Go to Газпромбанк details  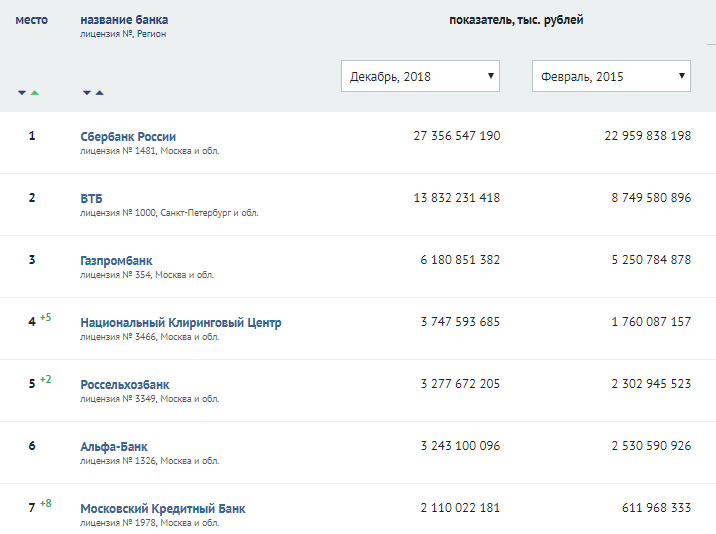point(116,260)
